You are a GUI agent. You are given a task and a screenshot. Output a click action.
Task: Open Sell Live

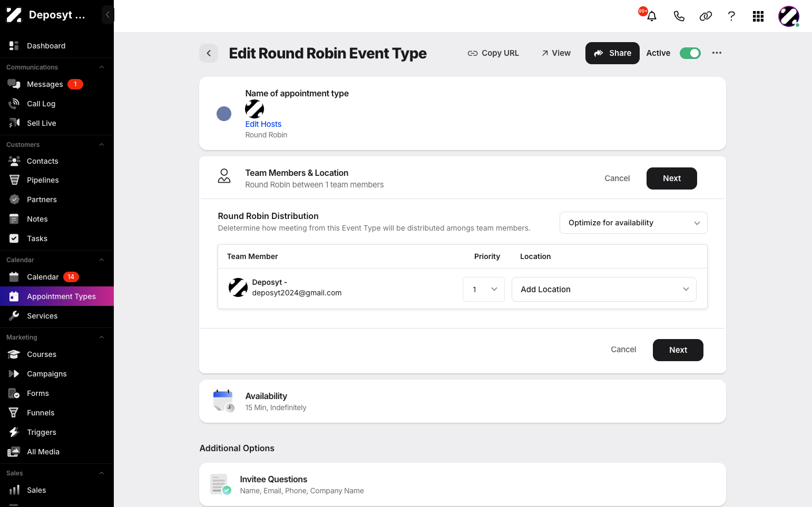click(x=57, y=123)
